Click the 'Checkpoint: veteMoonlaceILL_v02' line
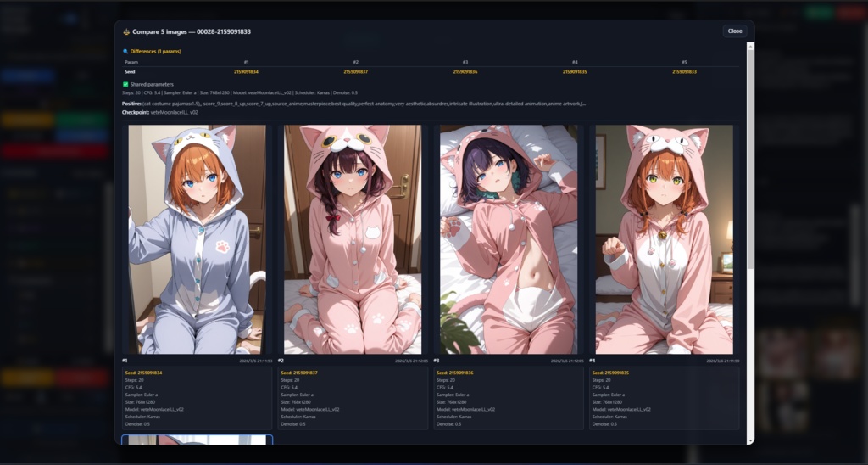Screen dimensions: 868x465 [160, 113]
